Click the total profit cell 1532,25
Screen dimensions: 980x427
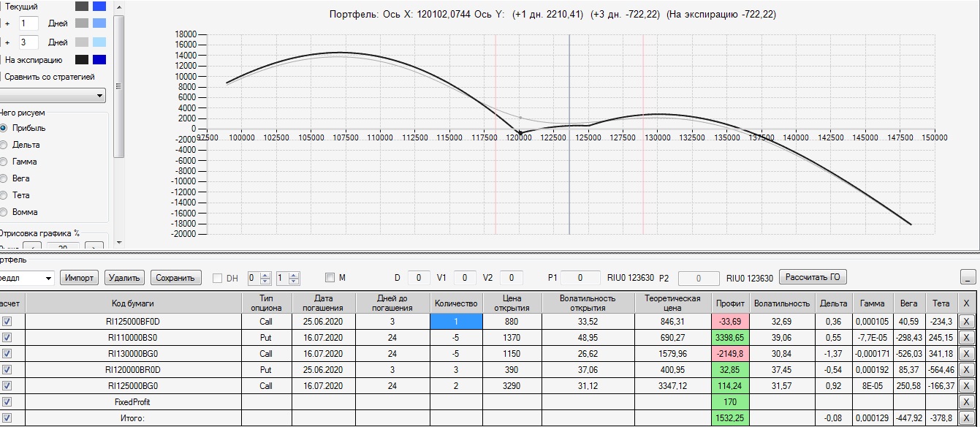(730, 417)
